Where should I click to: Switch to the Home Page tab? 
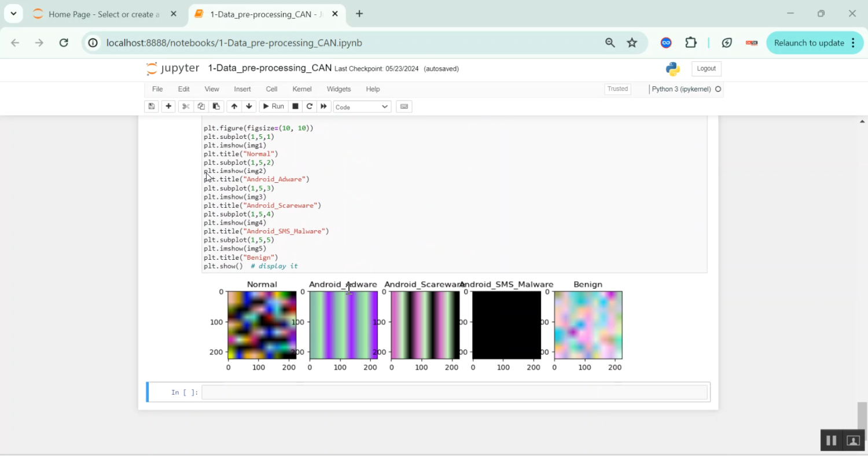click(x=104, y=14)
